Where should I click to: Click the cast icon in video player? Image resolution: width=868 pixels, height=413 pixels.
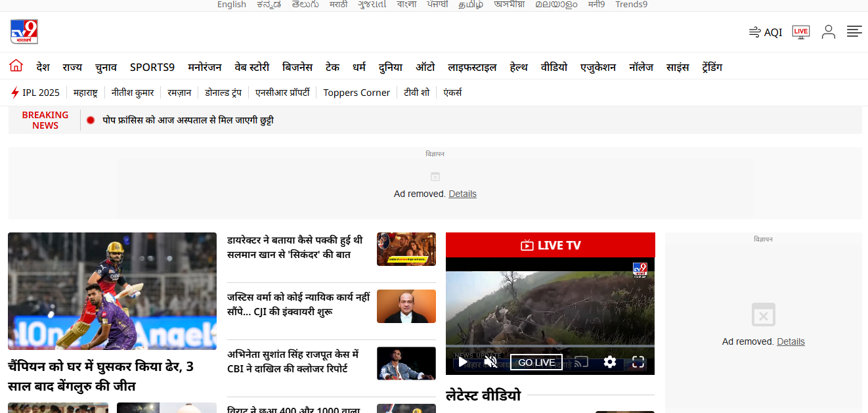[x=581, y=362]
